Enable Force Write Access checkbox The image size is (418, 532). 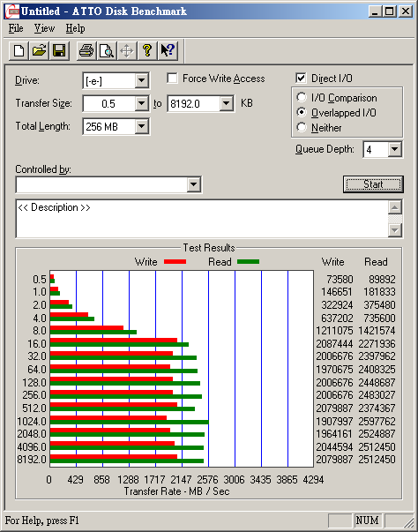pyautogui.click(x=172, y=78)
